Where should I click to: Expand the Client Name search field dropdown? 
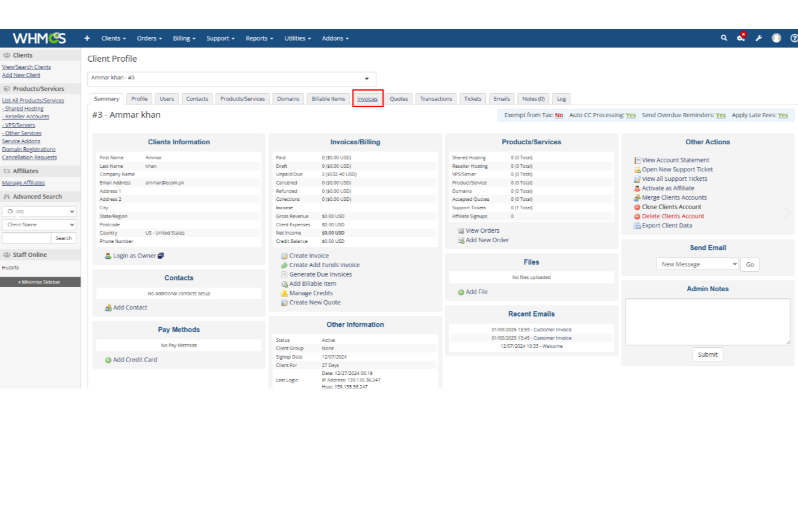(x=39, y=225)
